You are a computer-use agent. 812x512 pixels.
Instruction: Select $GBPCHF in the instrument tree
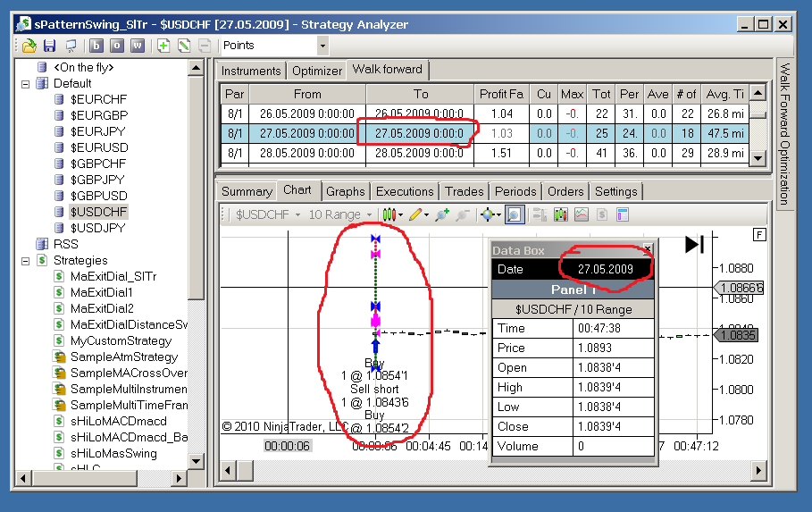coord(98,164)
